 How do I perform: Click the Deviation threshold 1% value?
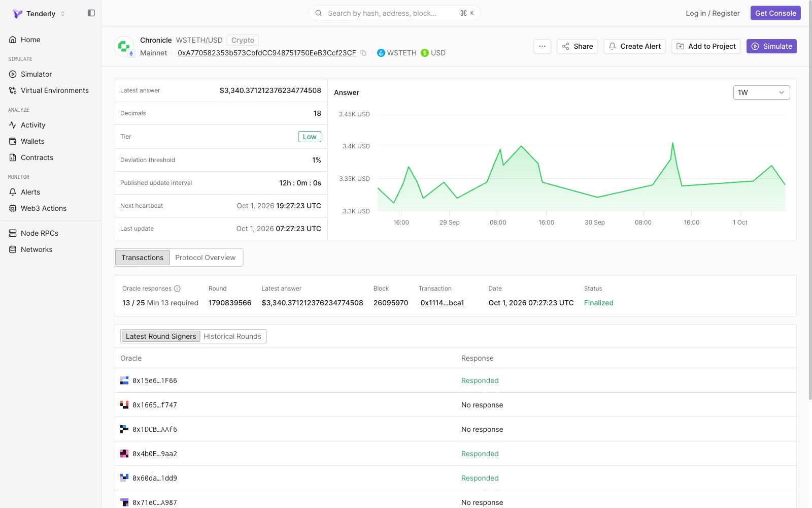tap(317, 160)
